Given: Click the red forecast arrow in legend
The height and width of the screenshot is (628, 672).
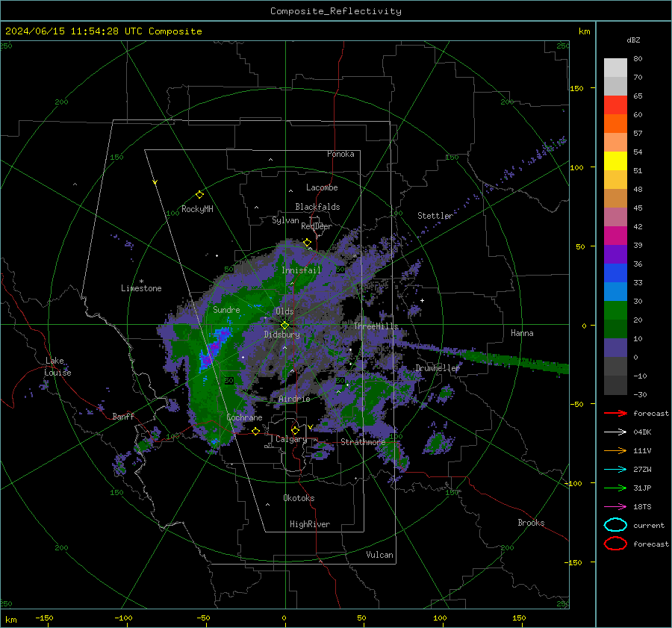Looking at the screenshot, I should [615, 413].
